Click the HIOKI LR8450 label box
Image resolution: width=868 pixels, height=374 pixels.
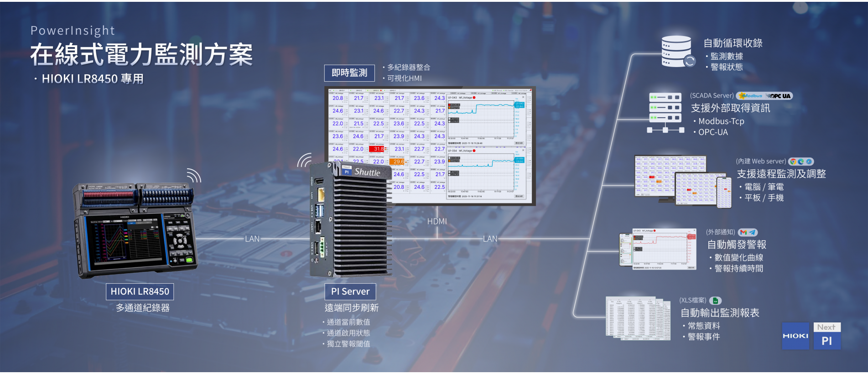click(140, 291)
